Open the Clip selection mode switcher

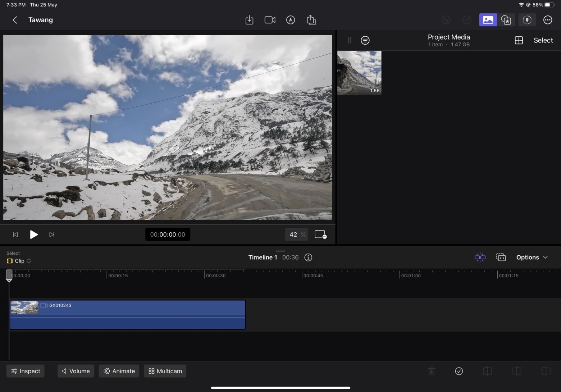18,261
